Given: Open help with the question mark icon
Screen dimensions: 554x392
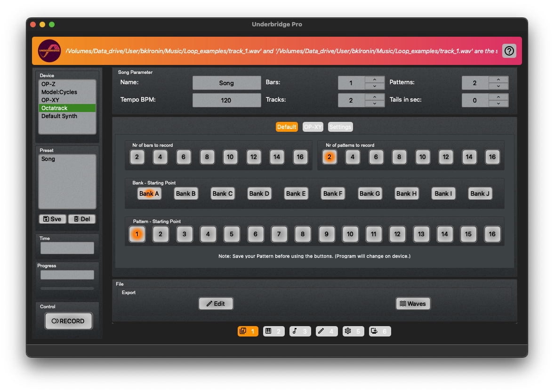Looking at the screenshot, I should coord(509,51).
